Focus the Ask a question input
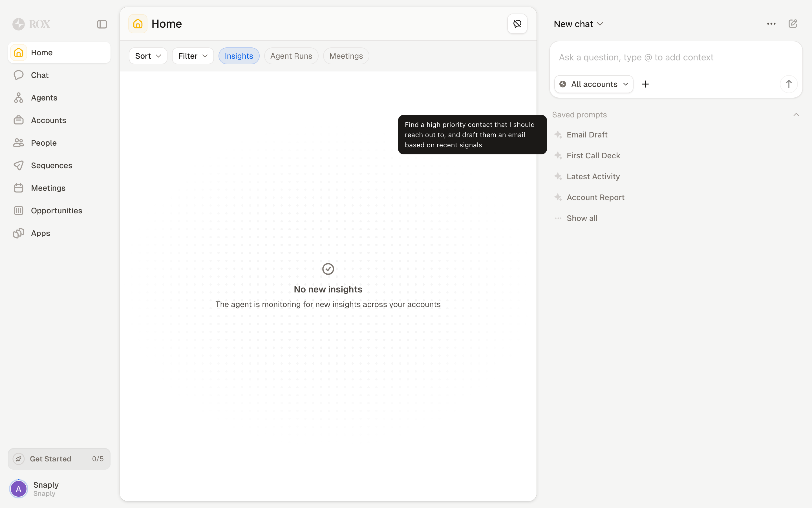The width and height of the screenshot is (812, 508). 676,58
